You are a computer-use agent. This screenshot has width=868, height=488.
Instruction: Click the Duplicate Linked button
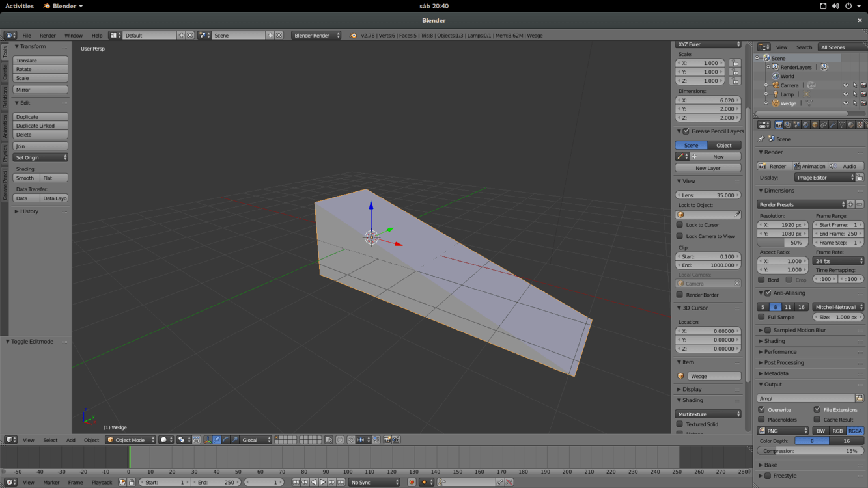40,126
